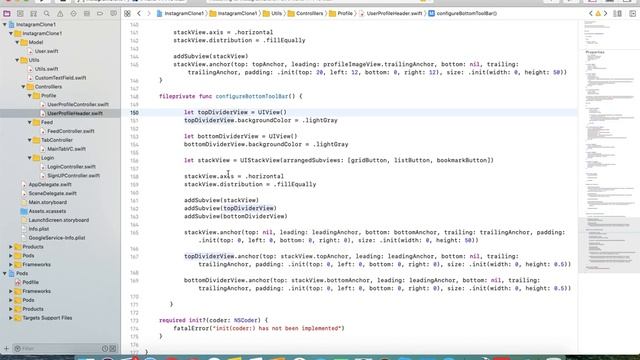Select Info.plist file

[35, 229]
